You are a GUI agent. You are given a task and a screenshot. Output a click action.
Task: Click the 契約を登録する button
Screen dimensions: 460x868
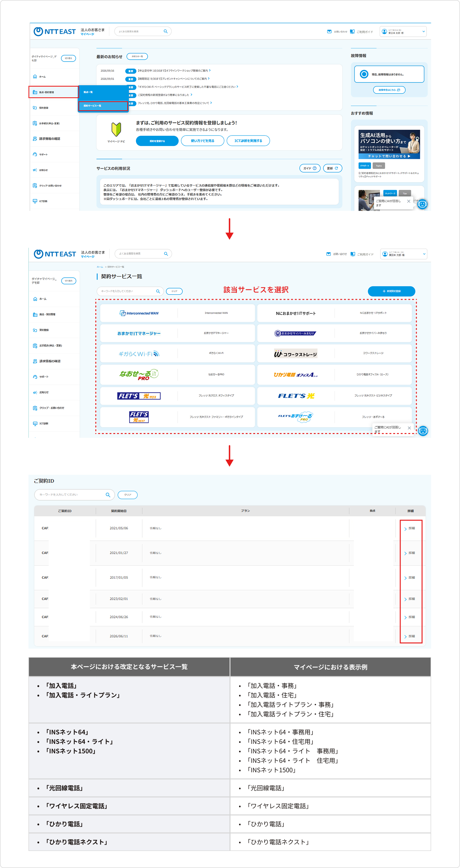tap(157, 141)
